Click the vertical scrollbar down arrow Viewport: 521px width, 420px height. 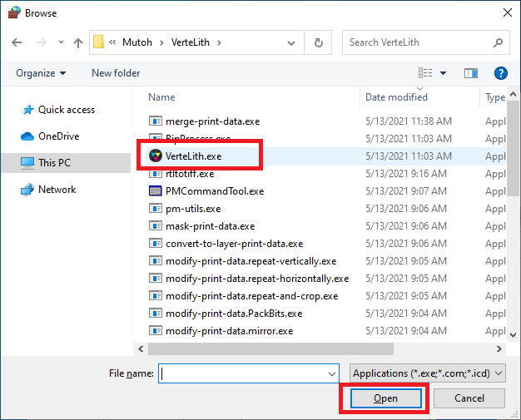click(513, 335)
